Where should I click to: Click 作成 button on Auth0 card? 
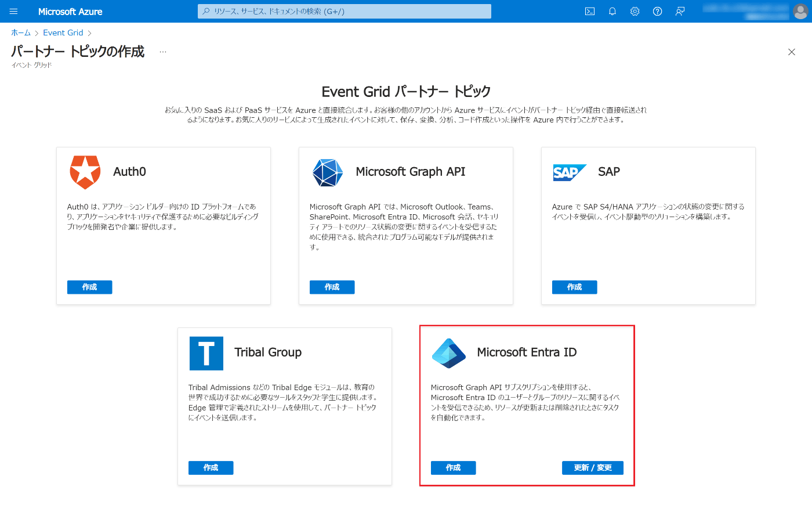pos(89,287)
